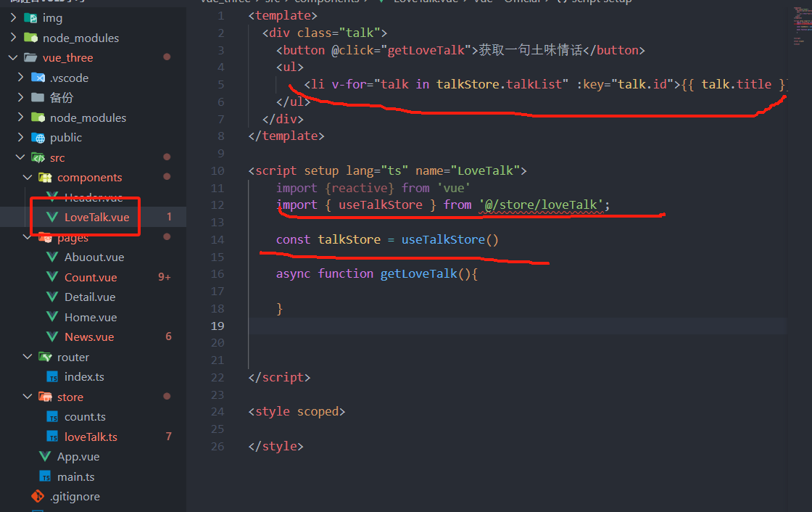Select the git icon next to .gitignore
The height and width of the screenshot is (512, 812).
(x=38, y=496)
